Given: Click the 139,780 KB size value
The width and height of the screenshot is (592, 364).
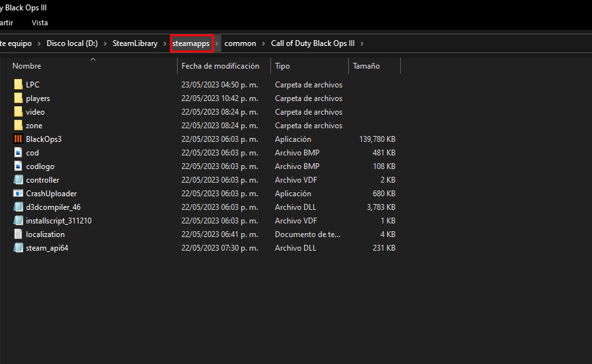Looking at the screenshot, I should 377,139.
